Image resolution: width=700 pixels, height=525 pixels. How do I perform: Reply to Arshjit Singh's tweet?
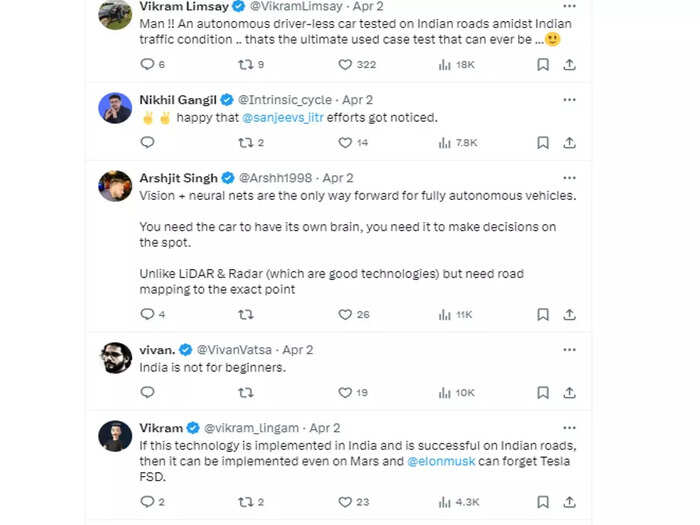tap(147, 314)
